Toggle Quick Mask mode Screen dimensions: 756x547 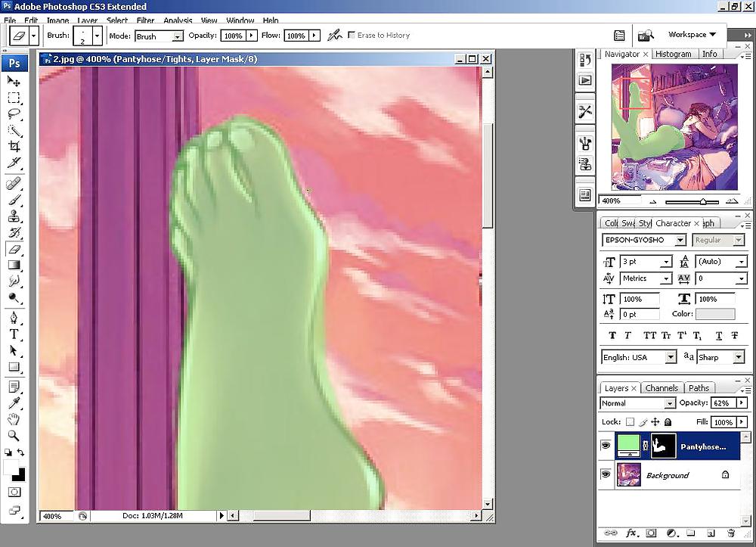point(14,493)
